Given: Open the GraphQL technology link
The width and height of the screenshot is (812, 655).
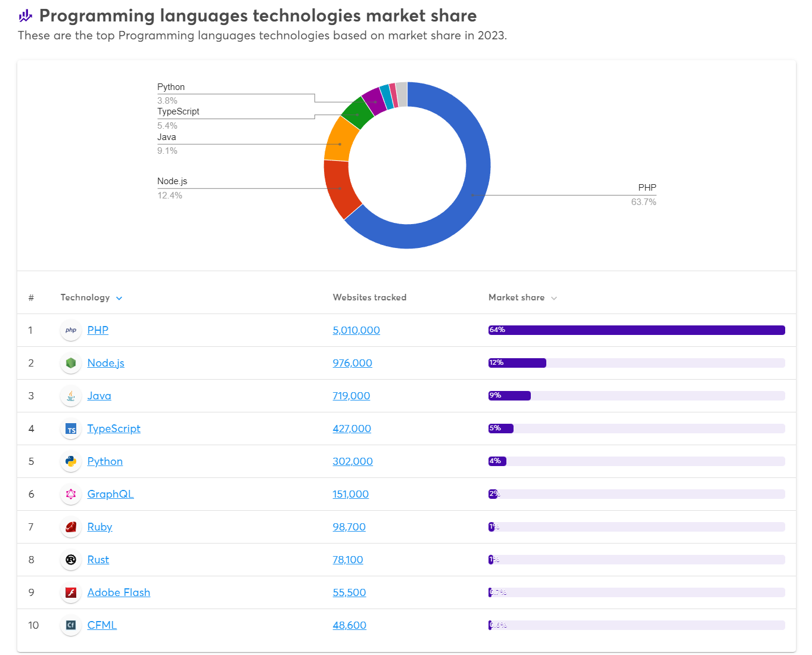Looking at the screenshot, I should coord(110,494).
